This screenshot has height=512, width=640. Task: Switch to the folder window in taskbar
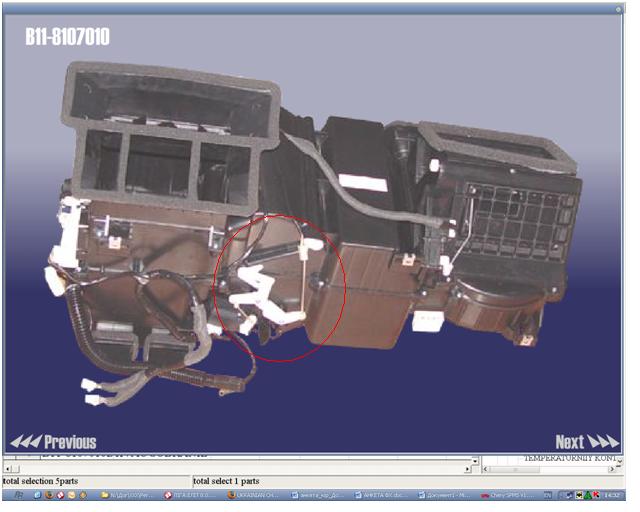click(x=127, y=495)
